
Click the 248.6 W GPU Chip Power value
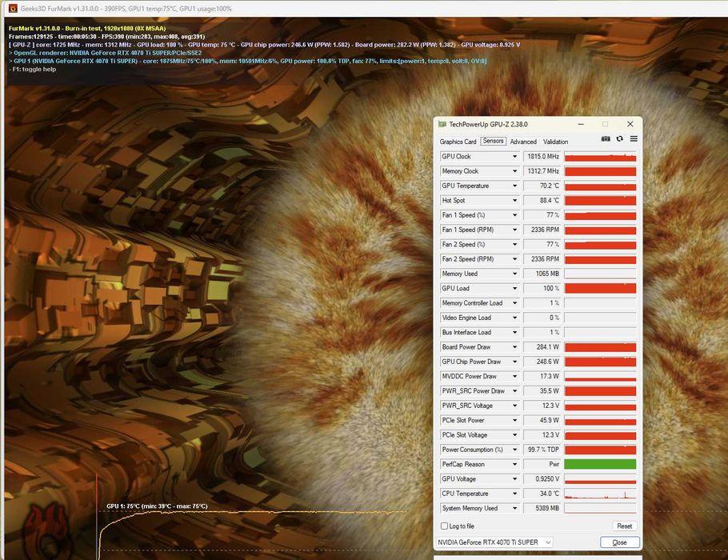(x=542, y=362)
